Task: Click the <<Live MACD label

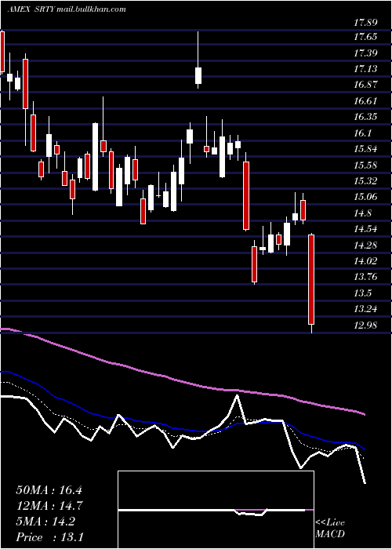Action: tap(330, 529)
